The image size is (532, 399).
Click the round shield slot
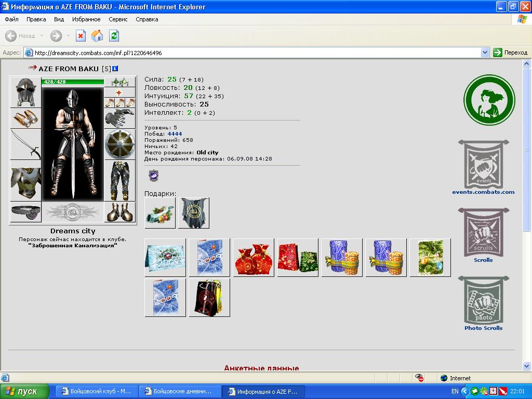(120, 144)
